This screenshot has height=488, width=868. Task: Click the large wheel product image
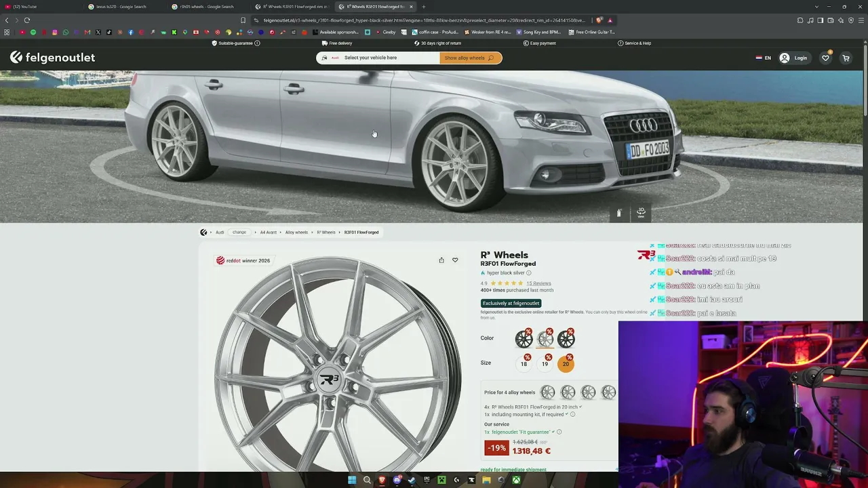click(x=337, y=365)
